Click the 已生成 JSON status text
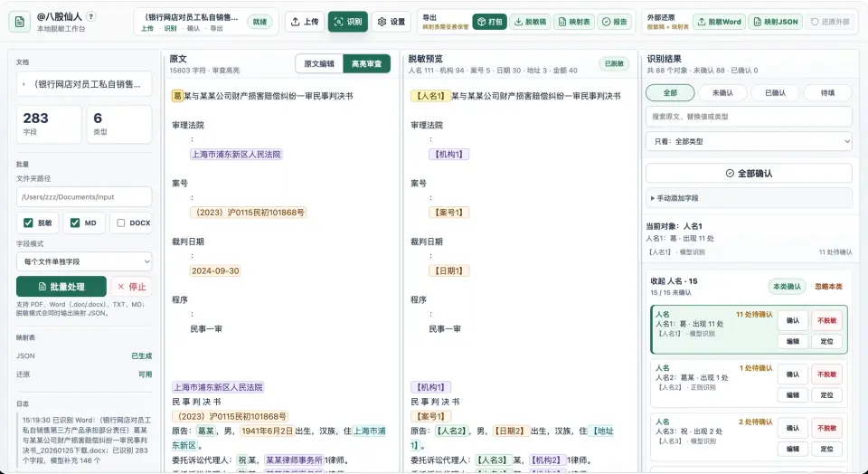The width and height of the screenshot is (868, 474). point(142,356)
